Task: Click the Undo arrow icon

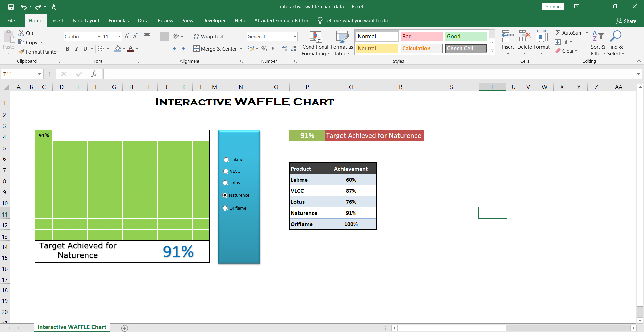Action: click(23, 7)
